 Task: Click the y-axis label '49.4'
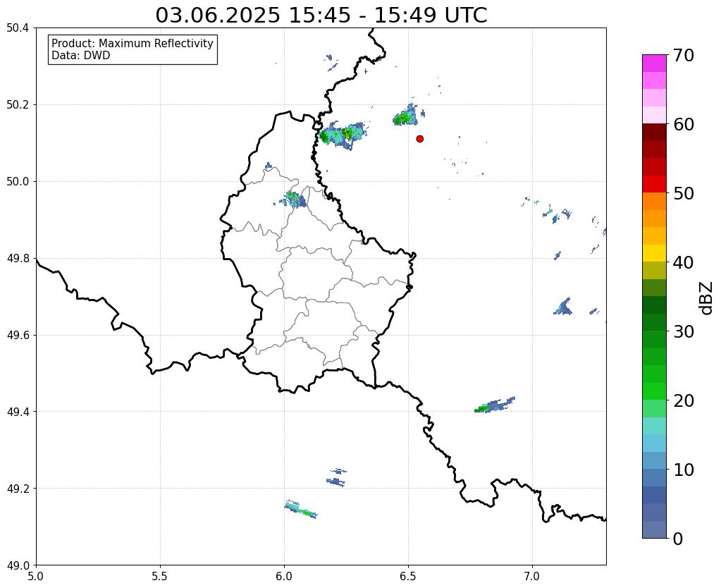[18, 411]
